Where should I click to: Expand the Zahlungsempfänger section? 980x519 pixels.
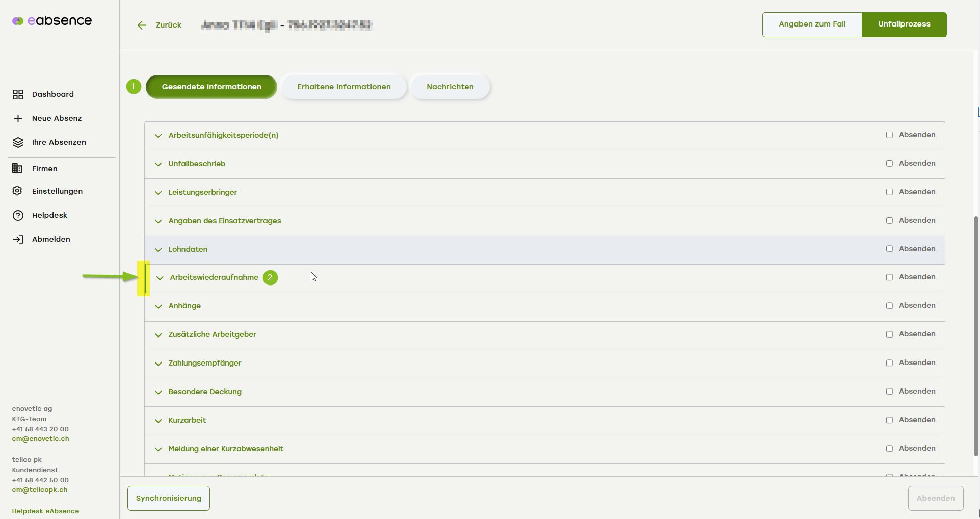pyautogui.click(x=158, y=364)
